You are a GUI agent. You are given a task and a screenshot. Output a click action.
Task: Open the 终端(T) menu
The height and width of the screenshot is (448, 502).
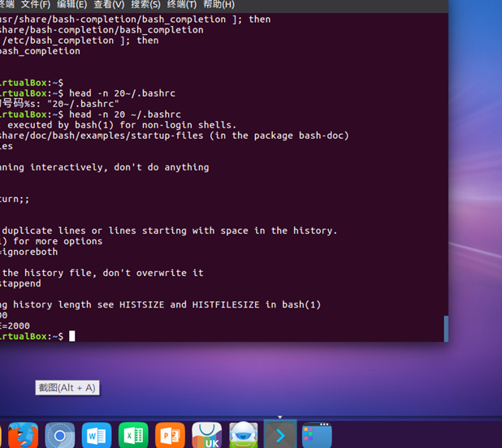click(182, 5)
